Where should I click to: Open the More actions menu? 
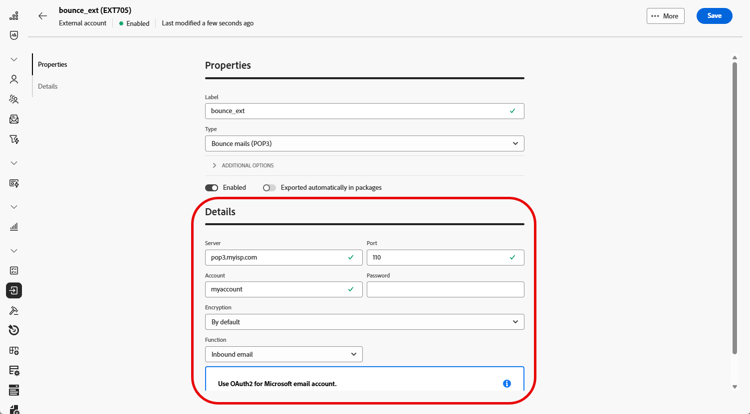[665, 16]
